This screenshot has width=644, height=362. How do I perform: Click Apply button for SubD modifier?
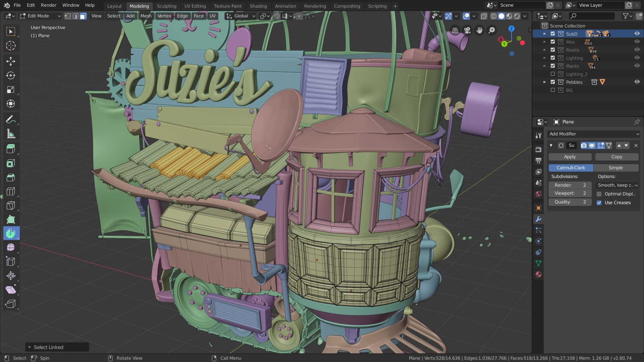[x=570, y=157]
